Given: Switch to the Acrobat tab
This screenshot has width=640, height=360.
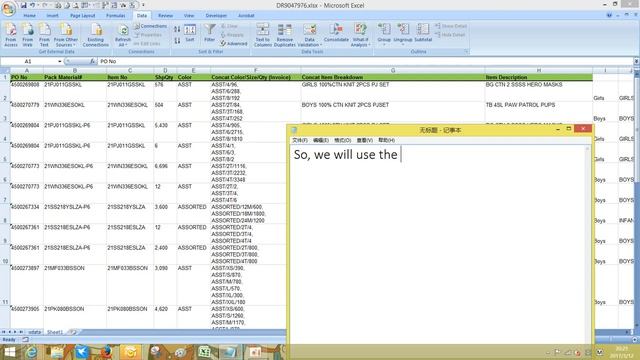Looking at the screenshot, I should [246, 16].
